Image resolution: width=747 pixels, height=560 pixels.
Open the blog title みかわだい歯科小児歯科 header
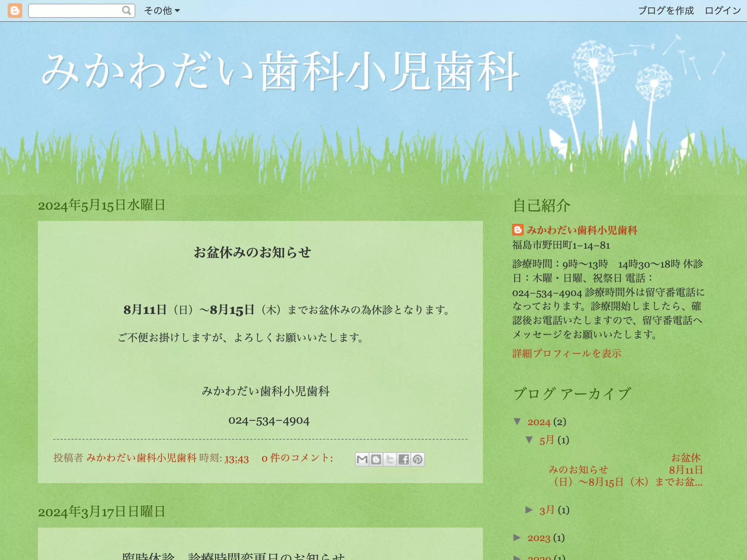[281, 71]
